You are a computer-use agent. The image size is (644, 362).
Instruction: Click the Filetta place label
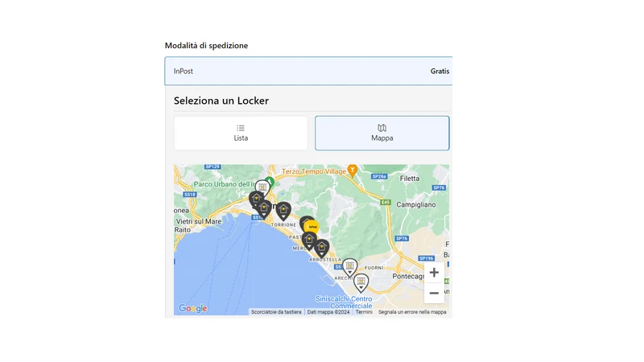(x=410, y=179)
